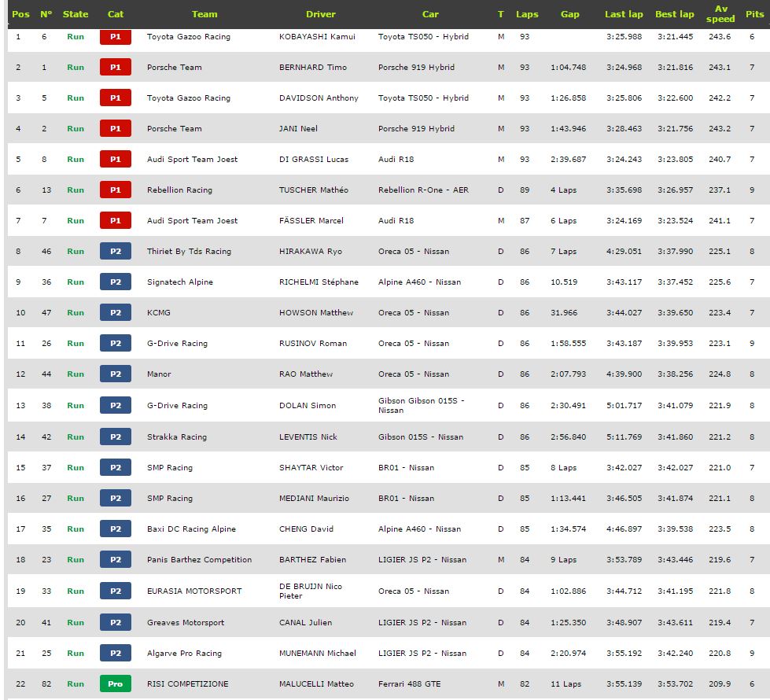Click the P1 category badge for Rebellion Racing

coord(116,190)
